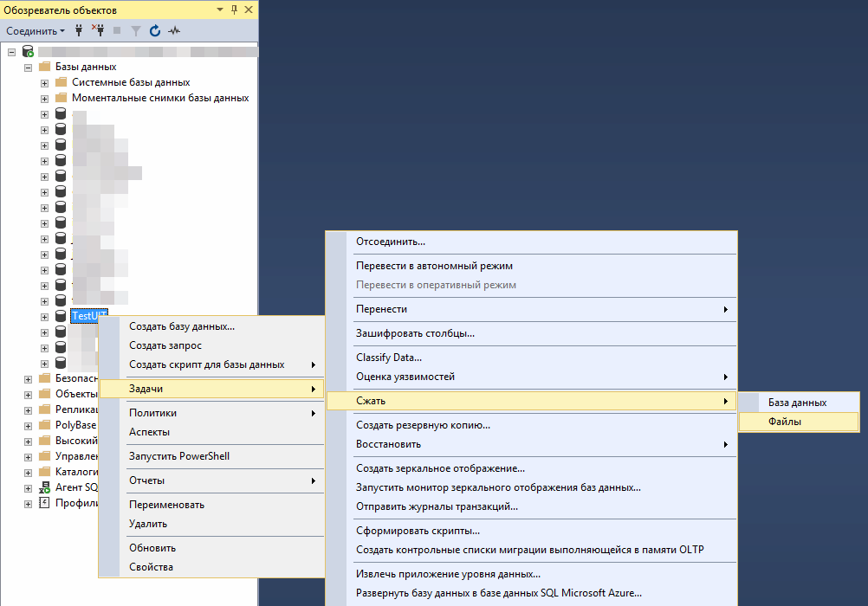Click Переименовать to rename the database
Viewport: 868px width, 606px height.
[169, 504]
